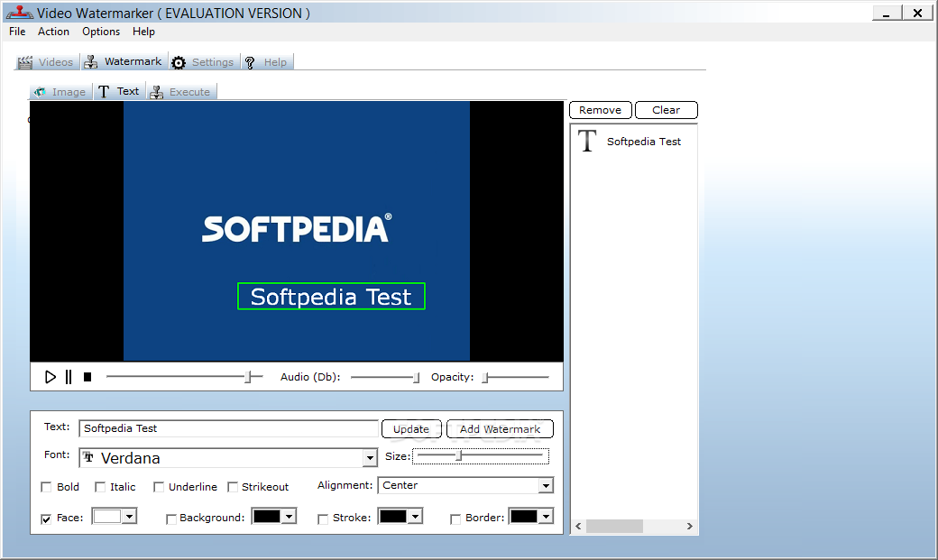Enable the Bold checkbox

[x=46, y=487]
